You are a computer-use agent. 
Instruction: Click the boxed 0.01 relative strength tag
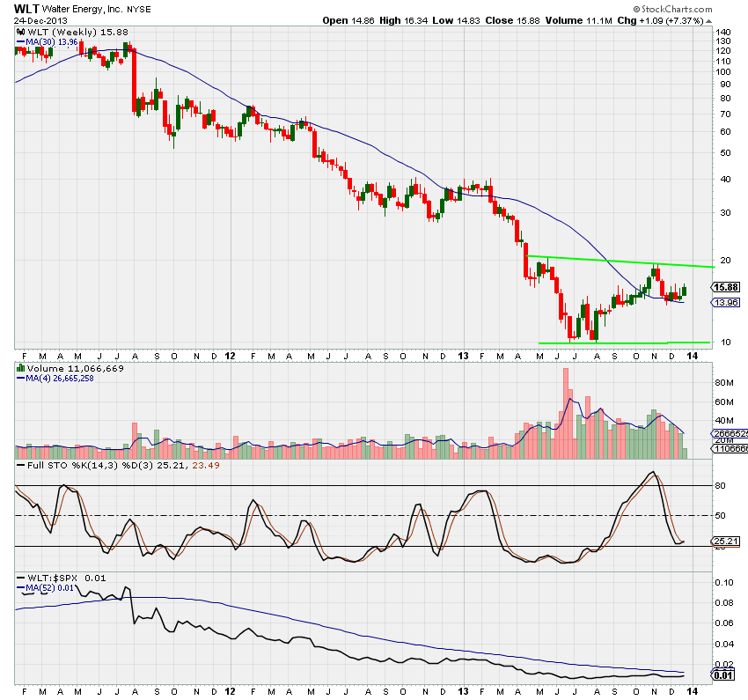(723, 675)
